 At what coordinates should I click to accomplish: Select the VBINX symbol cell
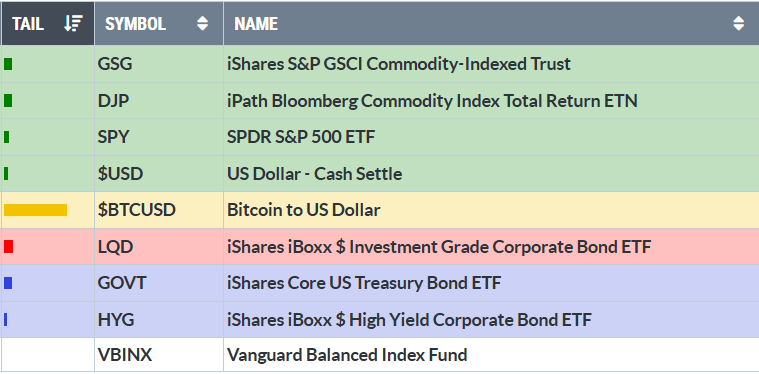tap(159, 355)
